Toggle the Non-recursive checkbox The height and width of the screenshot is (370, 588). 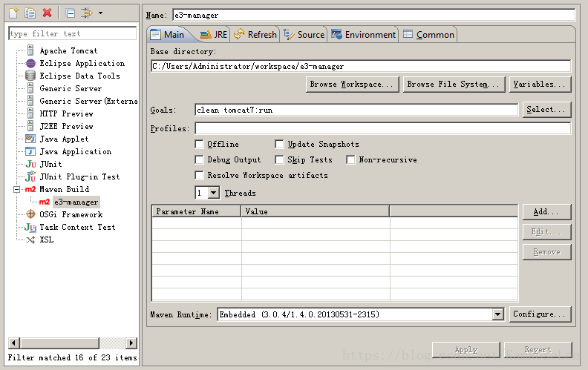point(350,160)
